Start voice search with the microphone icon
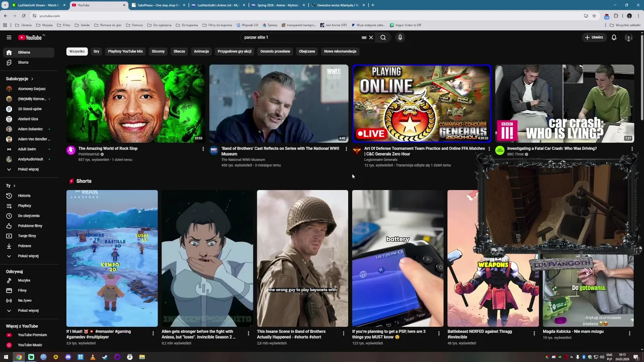The width and height of the screenshot is (644, 362). pos(400,37)
